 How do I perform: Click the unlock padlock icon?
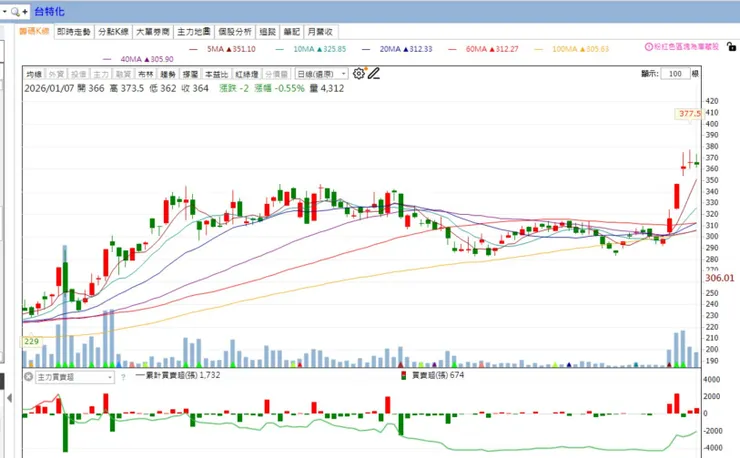[731, 46]
